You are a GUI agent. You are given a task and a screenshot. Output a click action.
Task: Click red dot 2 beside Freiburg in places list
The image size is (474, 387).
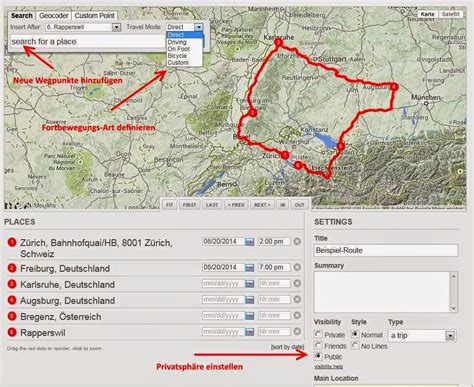point(12,268)
